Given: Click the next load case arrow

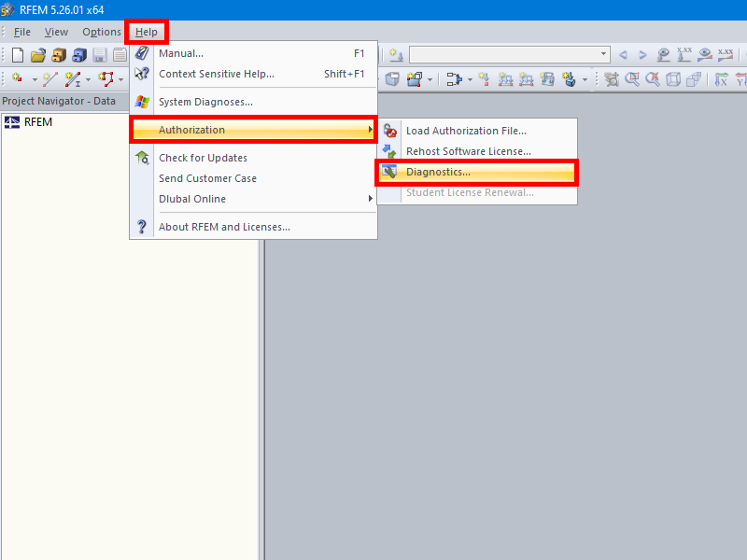Looking at the screenshot, I should [642, 55].
